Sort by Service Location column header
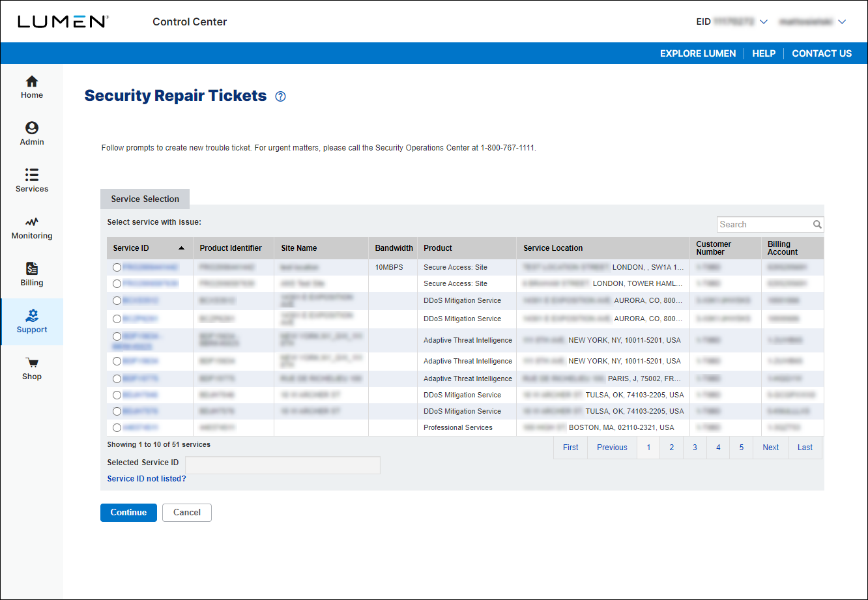868x600 pixels. pos(603,248)
